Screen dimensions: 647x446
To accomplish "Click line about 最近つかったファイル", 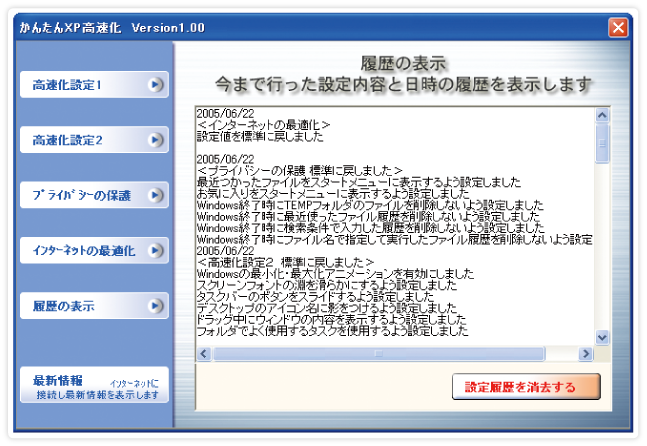I will click(359, 182).
